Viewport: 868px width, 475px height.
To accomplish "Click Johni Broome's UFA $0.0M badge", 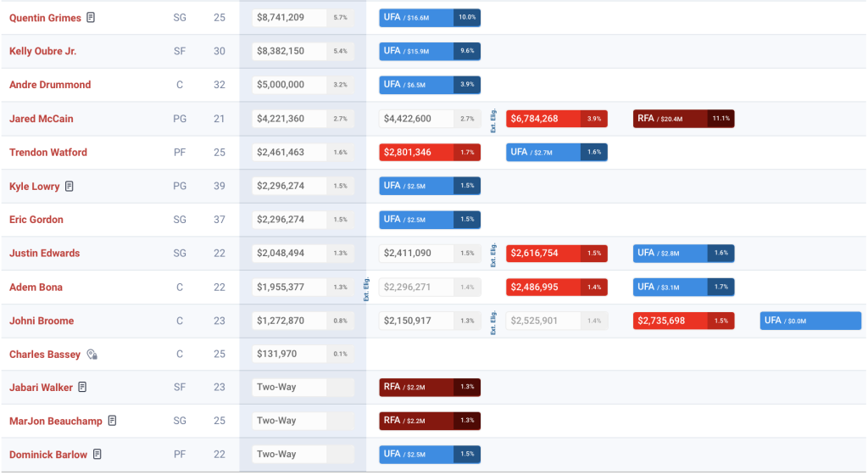I will tap(810, 321).
